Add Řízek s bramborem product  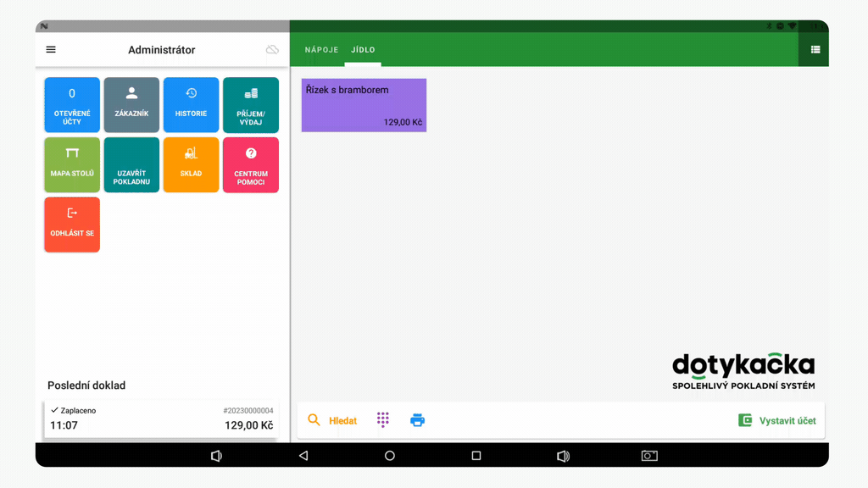[x=364, y=105]
